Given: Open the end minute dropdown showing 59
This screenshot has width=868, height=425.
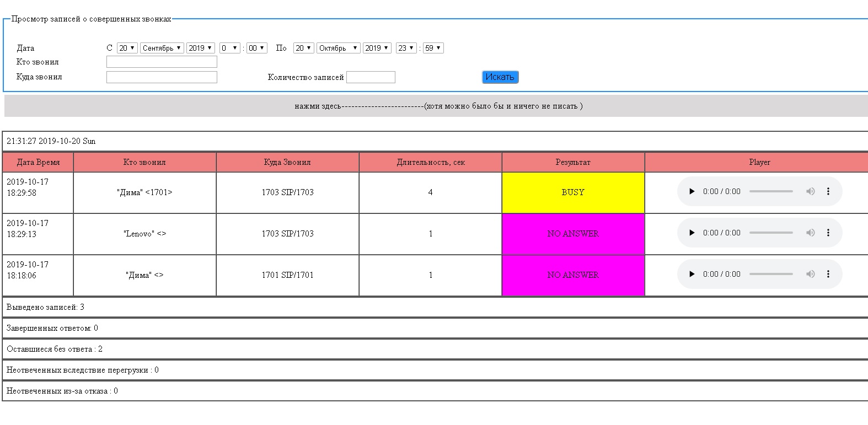Looking at the screenshot, I should pos(433,49).
